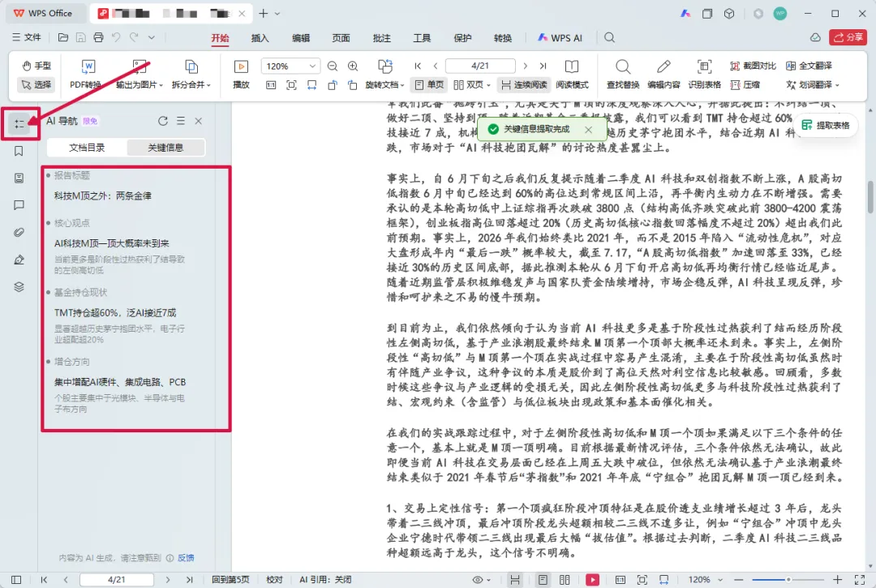Viewport: 876px width, 588px height.
Task: Start the 播放 slideshow
Action: 241,74
